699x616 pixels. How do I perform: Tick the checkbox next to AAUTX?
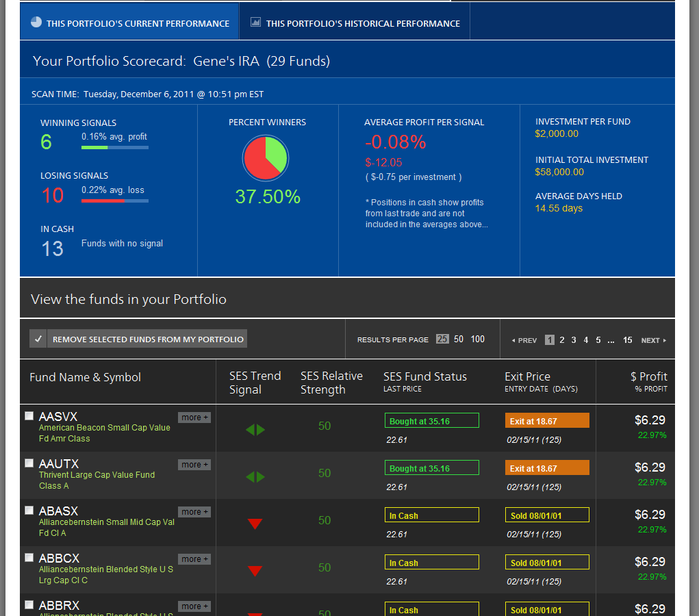click(29, 463)
